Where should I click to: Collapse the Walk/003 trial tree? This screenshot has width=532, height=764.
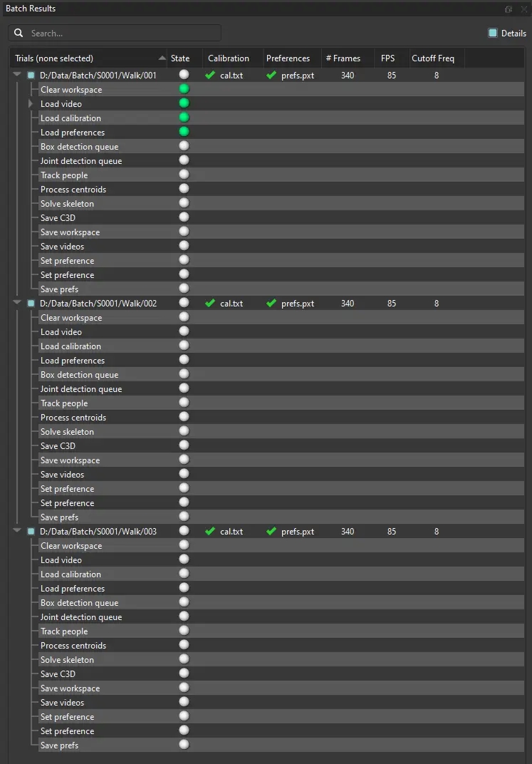click(x=17, y=531)
